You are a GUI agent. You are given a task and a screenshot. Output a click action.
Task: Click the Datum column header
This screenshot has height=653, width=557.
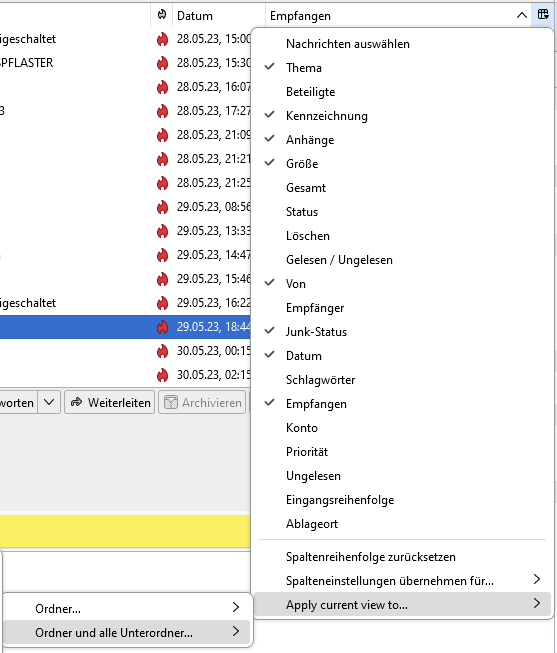click(x=219, y=15)
